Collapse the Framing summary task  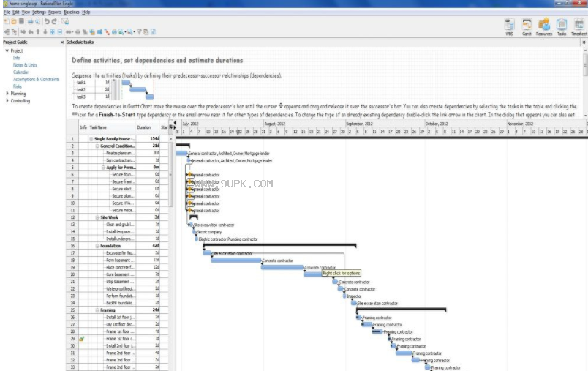(x=97, y=310)
